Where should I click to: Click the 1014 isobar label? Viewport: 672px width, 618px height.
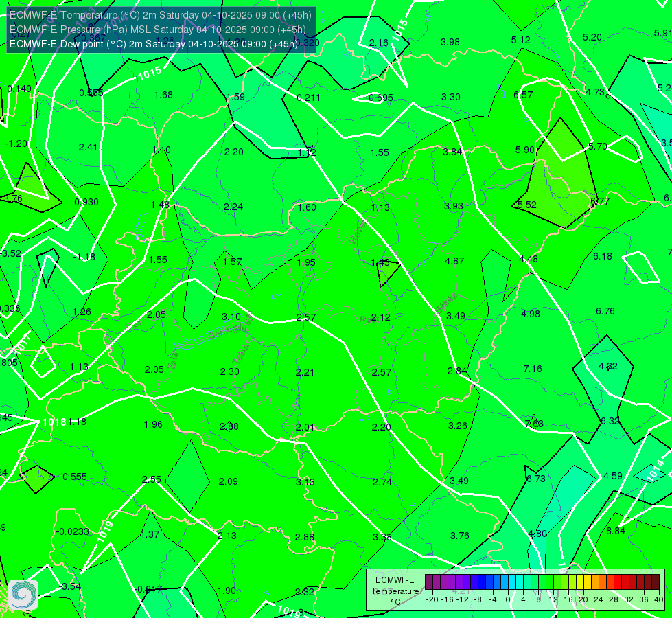click(654, 471)
